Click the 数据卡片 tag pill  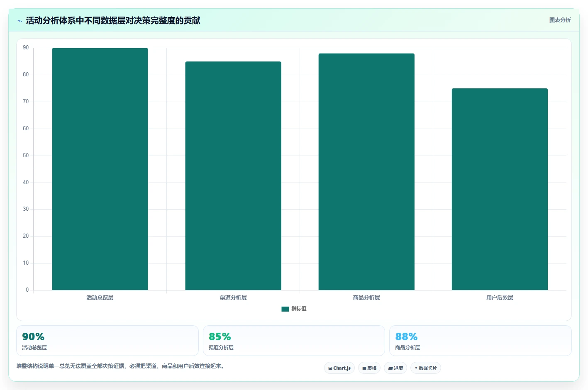click(426, 368)
